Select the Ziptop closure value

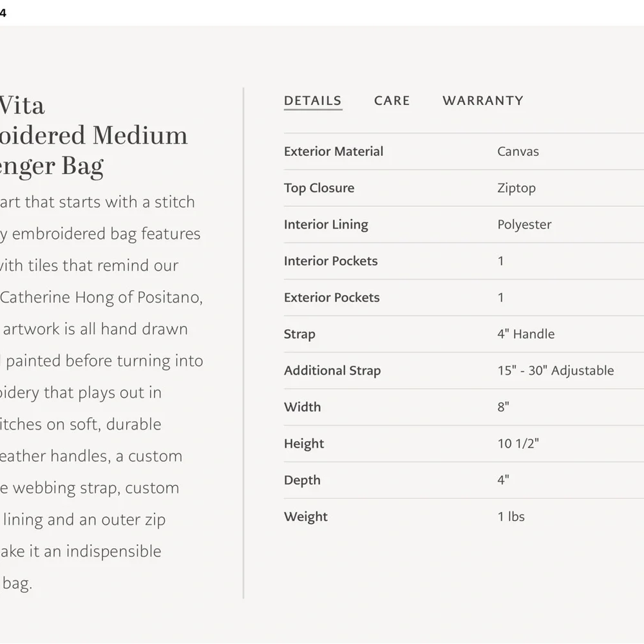coord(516,188)
